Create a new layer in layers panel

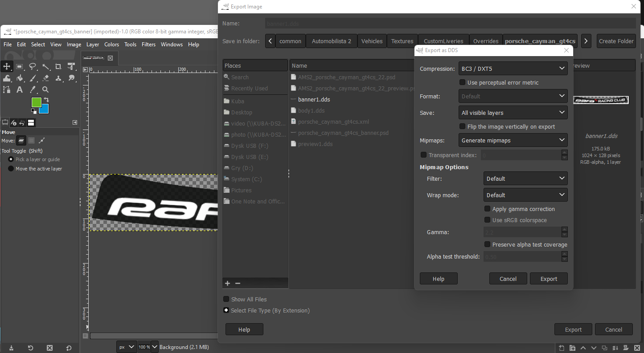click(x=562, y=348)
